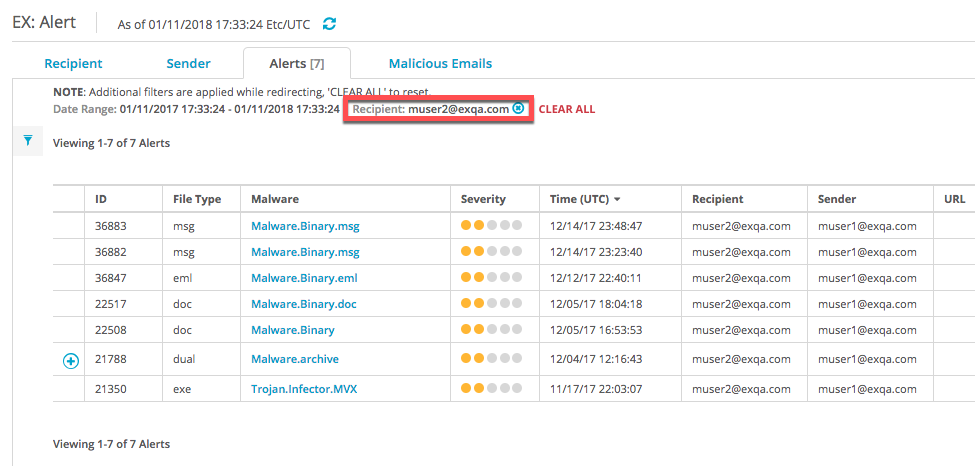Click the File Type column header
Screen dimensions: 975x466
(196, 200)
